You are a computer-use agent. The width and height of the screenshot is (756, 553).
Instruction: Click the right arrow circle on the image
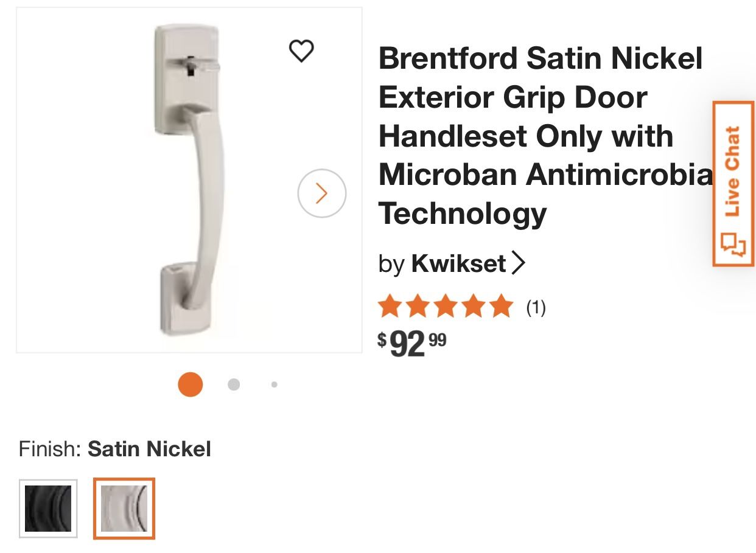click(321, 194)
